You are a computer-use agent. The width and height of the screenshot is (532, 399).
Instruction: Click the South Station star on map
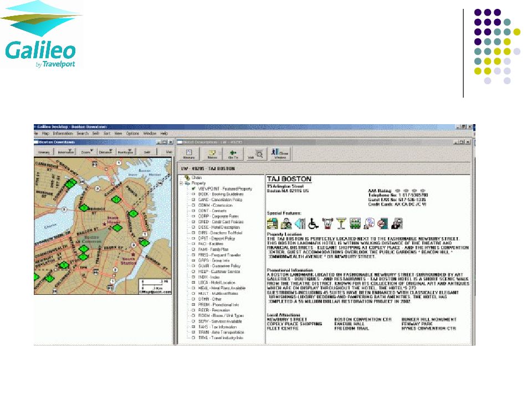pyautogui.click(x=134, y=254)
